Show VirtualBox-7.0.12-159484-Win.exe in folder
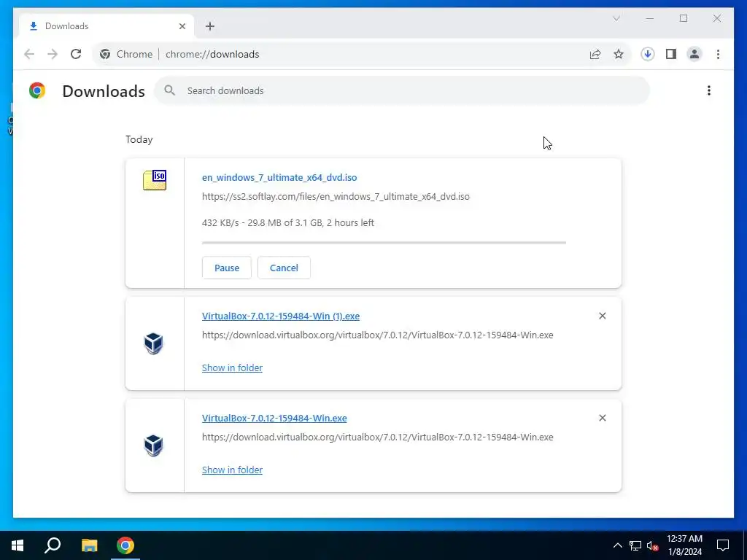Viewport: 747px width, 560px height. (x=232, y=470)
